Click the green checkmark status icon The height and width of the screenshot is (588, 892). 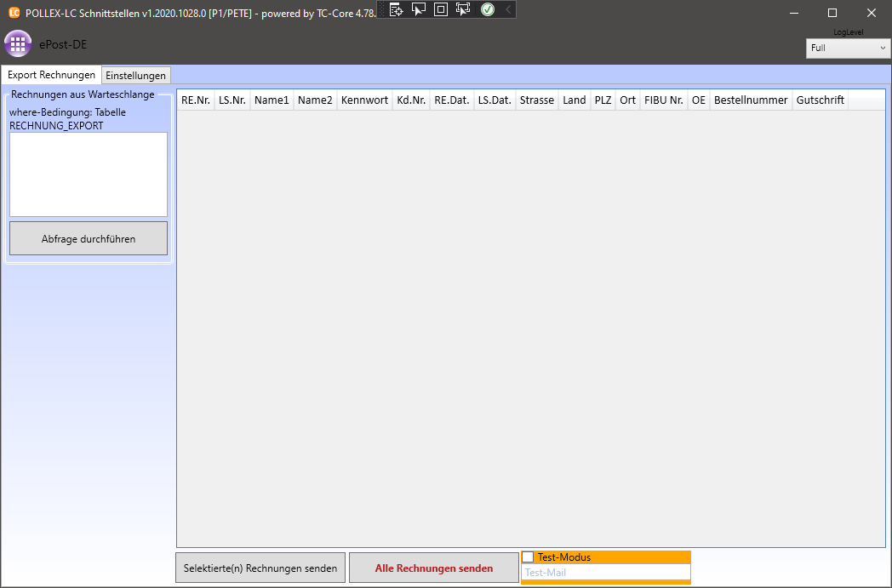tap(488, 9)
